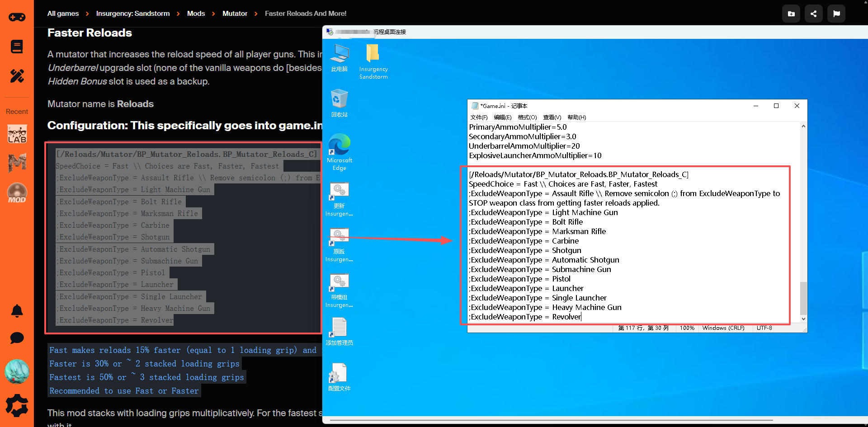Go to the Mutator breadcrumb
Image resolution: width=868 pixels, height=427 pixels.
tap(235, 14)
